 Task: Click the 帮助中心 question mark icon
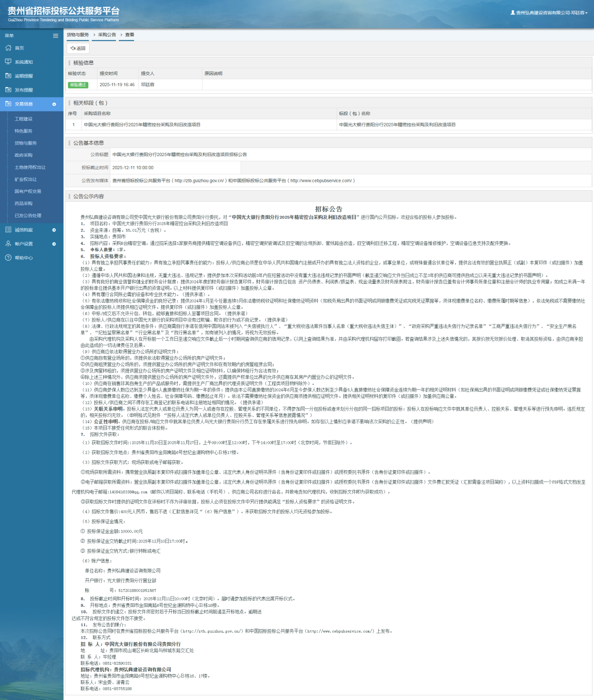pyautogui.click(x=8, y=258)
